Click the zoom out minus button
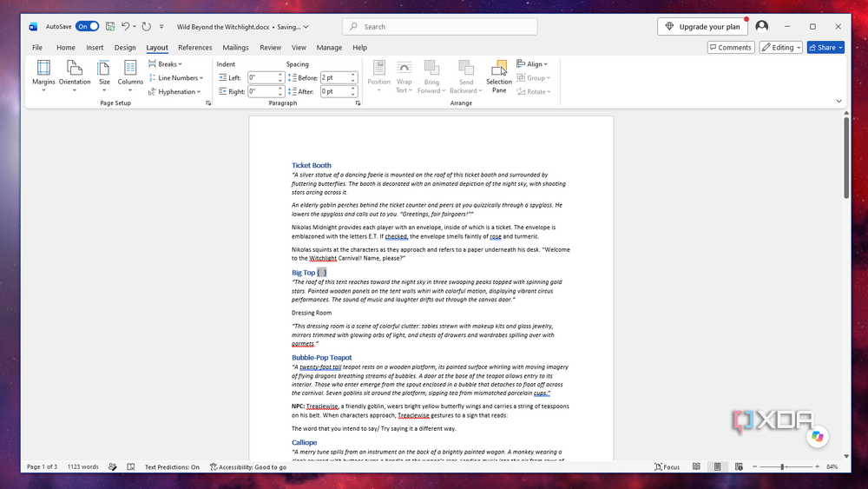This screenshot has width=868, height=489. point(754,466)
